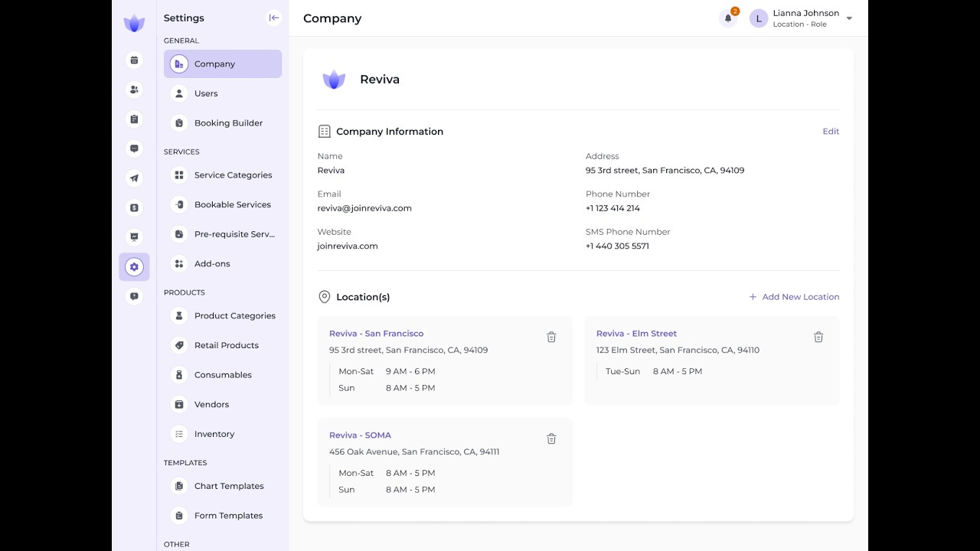Edit the Company Information section
This screenshot has width=980, height=551.
coord(831,132)
